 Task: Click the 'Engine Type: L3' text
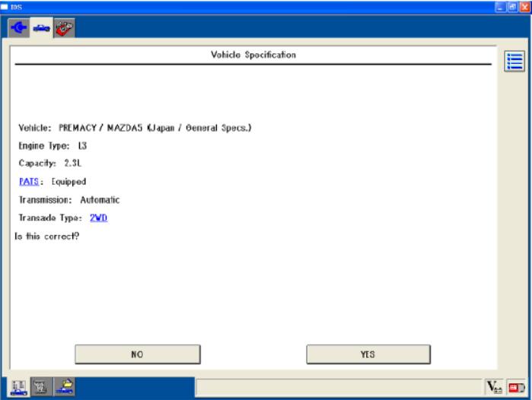(x=53, y=146)
